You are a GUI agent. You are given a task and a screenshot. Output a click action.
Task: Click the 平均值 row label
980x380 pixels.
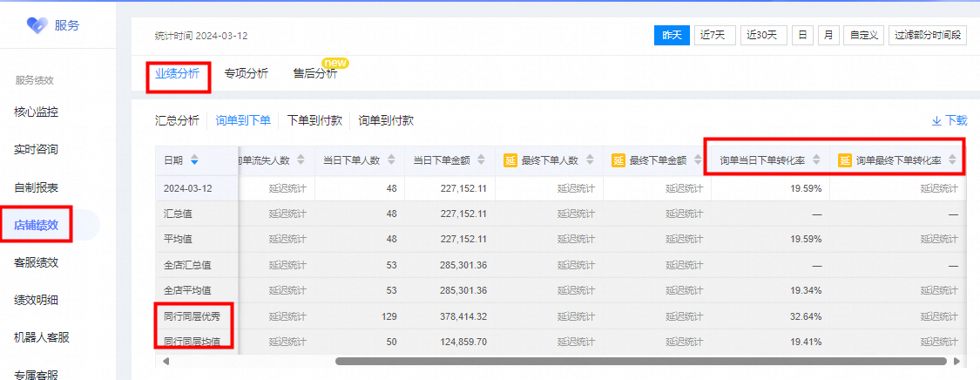[178, 240]
